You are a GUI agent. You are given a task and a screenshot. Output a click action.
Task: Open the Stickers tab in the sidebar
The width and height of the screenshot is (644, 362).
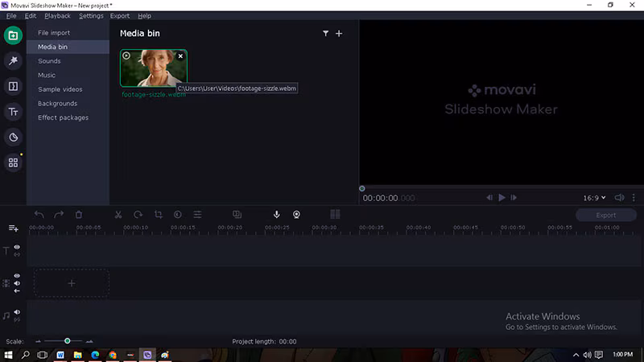[x=13, y=137]
